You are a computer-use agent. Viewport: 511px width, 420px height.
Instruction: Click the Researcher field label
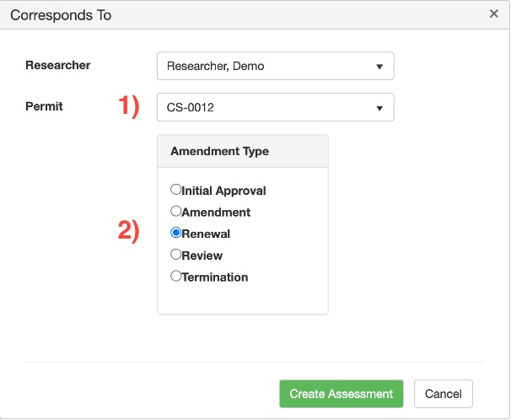(x=58, y=65)
